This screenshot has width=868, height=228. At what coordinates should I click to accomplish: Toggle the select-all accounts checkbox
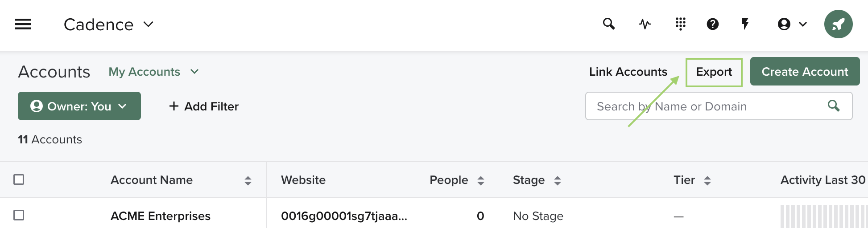(19, 179)
